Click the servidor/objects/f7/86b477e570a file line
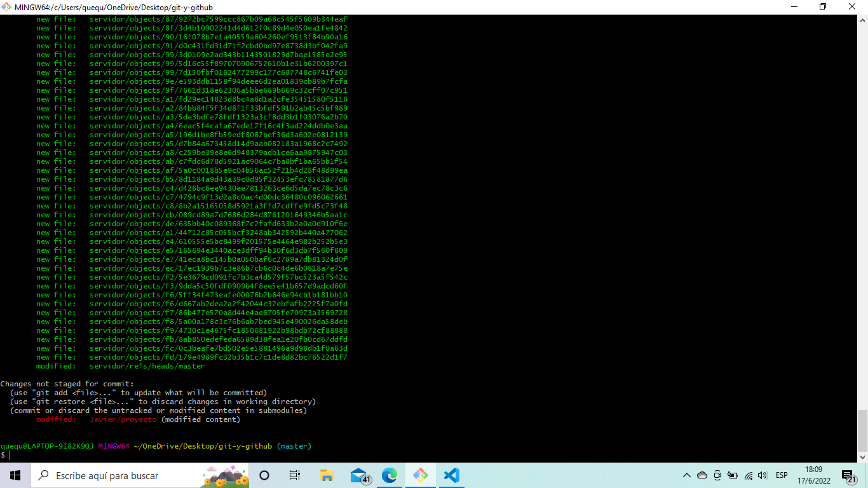 click(x=192, y=313)
